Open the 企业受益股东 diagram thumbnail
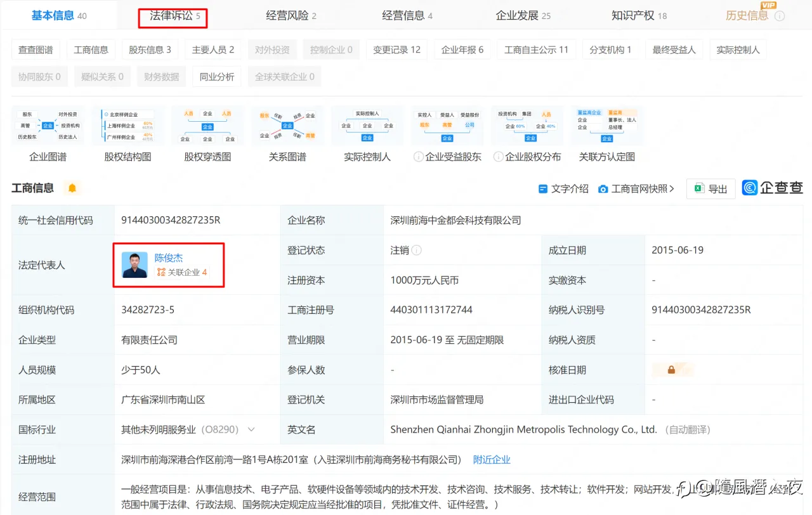Viewport: 812px width, 515px height. tap(447, 126)
